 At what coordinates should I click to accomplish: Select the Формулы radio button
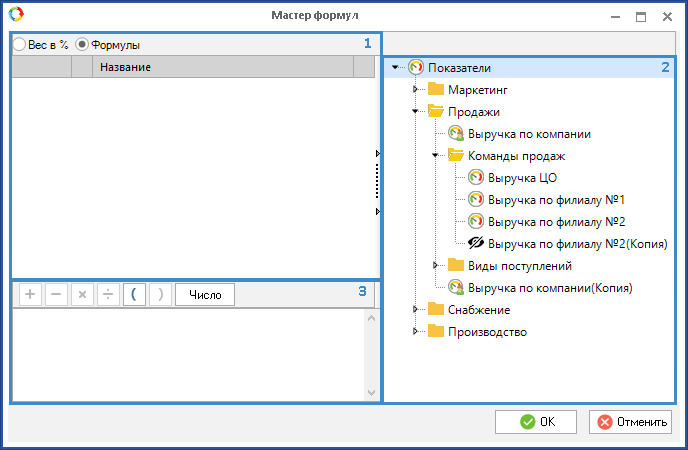coord(82,45)
